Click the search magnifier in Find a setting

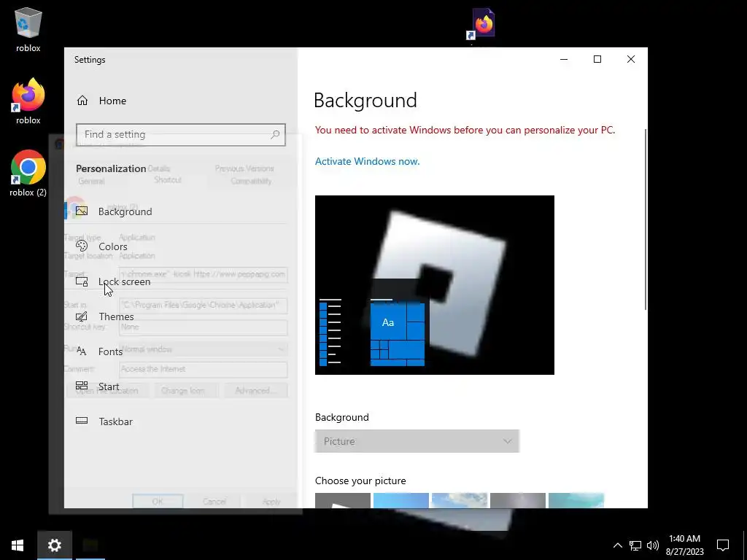pos(275,134)
